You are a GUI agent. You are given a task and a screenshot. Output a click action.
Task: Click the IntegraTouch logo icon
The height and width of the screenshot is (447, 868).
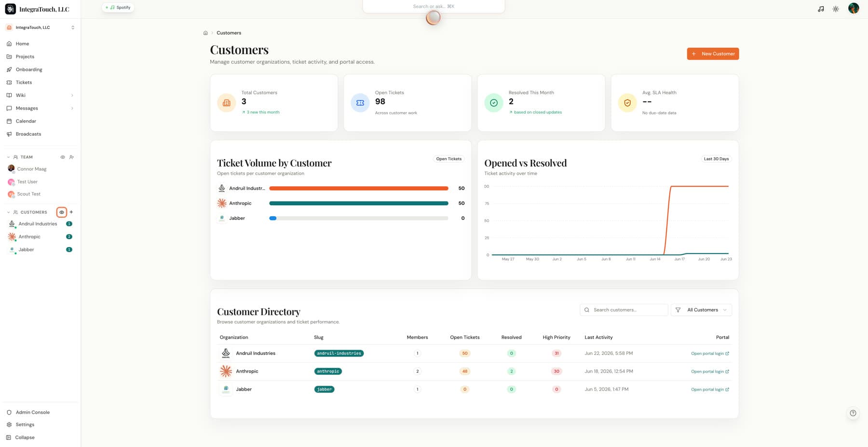click(x=10, y=9)
